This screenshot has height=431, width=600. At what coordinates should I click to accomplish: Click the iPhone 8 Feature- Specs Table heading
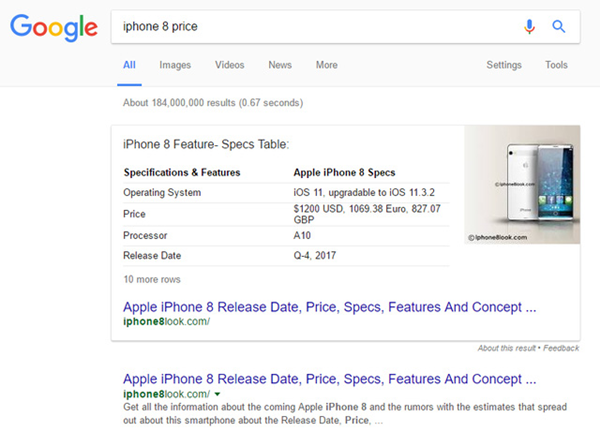tap(206, 145)
